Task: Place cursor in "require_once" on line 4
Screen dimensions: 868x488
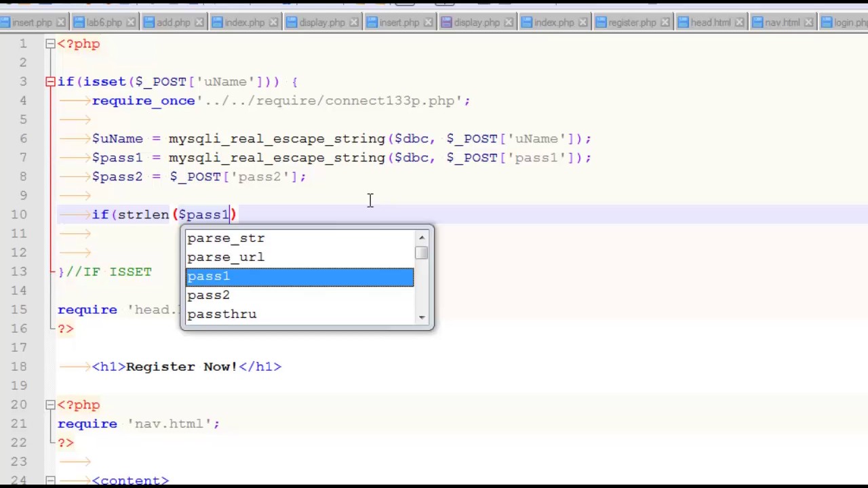Action: click(x=143, y=101)
